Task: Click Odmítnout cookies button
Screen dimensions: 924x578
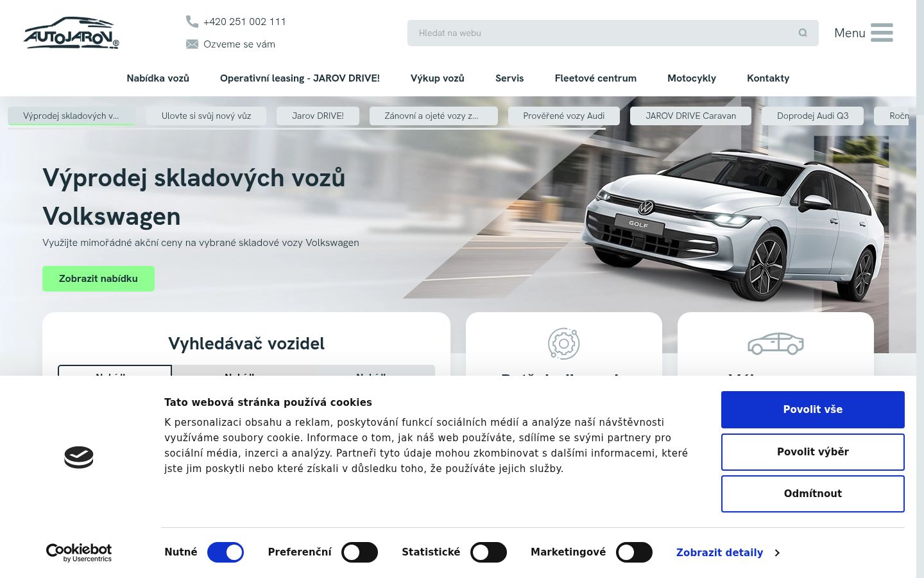Action: pos(813,494)
